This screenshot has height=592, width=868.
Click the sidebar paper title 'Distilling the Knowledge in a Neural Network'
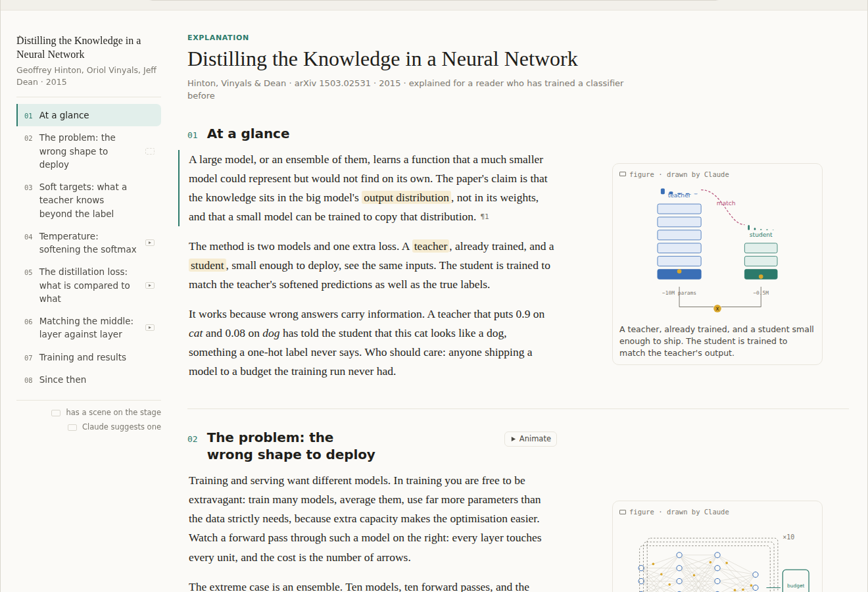click(79, 47)
